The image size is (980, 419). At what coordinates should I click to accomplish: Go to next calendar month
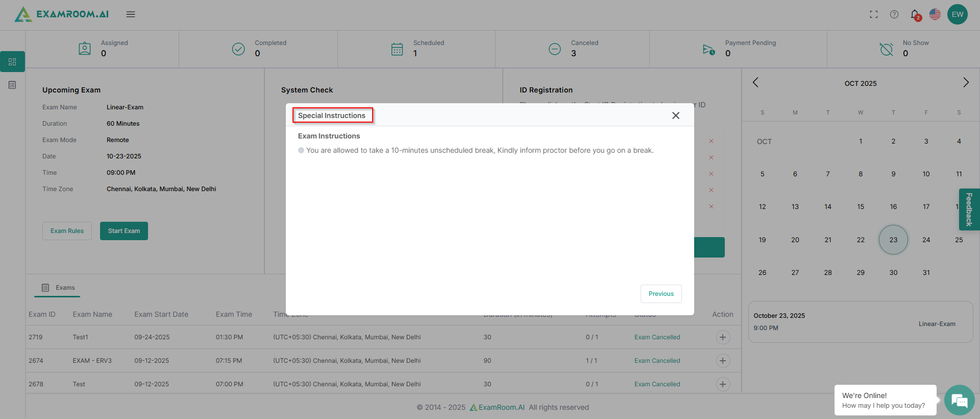pos(966,83)
